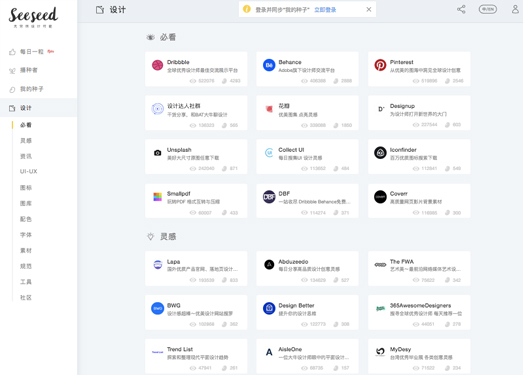Click the Design Better logo icon
The height and width of the screenshot is (375, 523).
tap(269, 308)
